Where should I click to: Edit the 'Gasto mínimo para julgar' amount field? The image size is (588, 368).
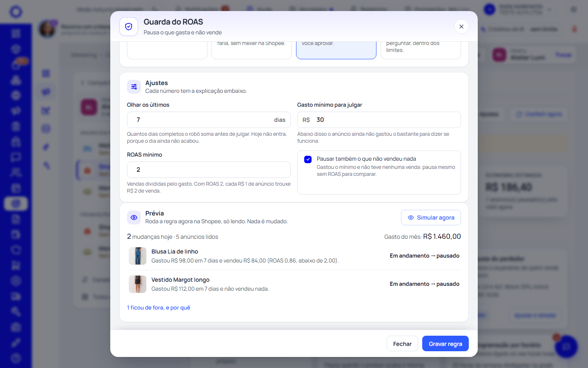[379, 120]
